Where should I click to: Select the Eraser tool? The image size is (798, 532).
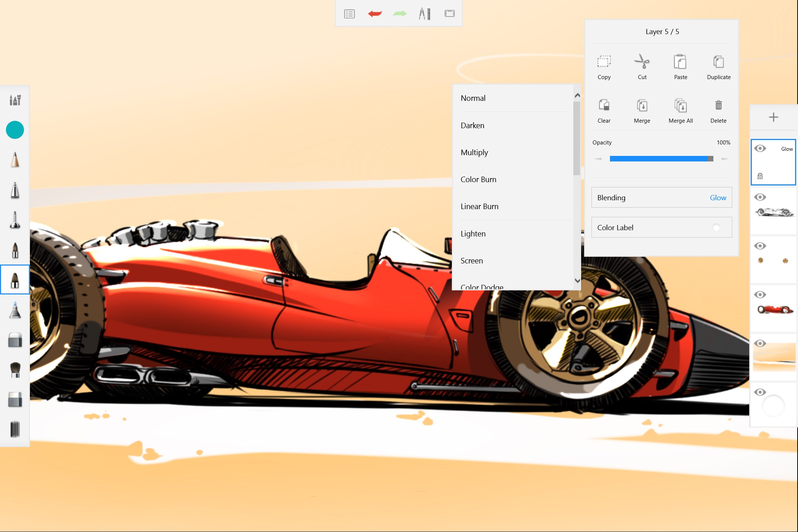pos(15,340)
